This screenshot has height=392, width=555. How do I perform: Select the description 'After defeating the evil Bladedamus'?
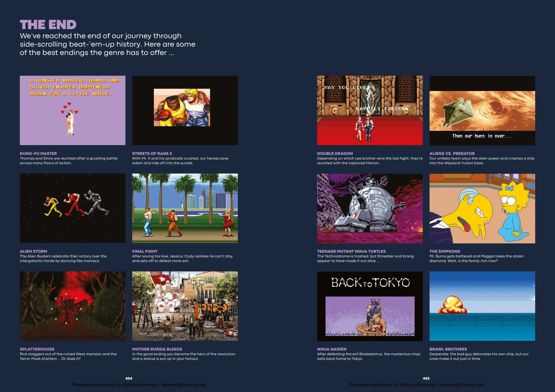369,356
